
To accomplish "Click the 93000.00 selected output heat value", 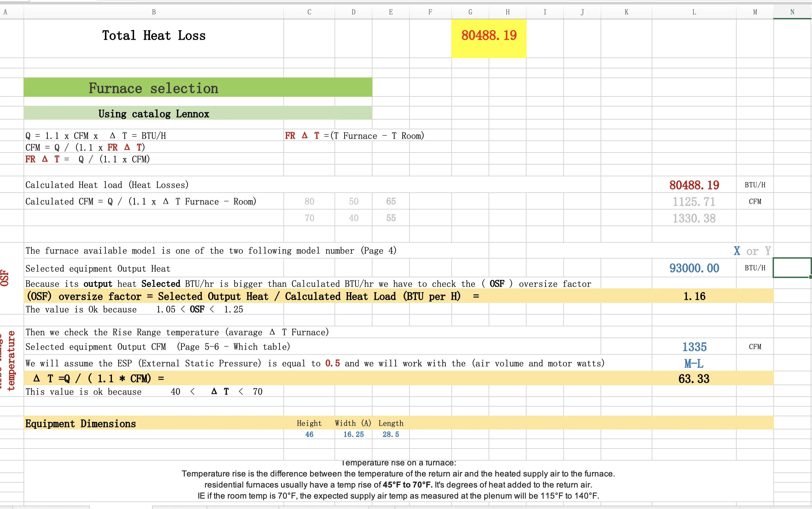I will (694, 268).
